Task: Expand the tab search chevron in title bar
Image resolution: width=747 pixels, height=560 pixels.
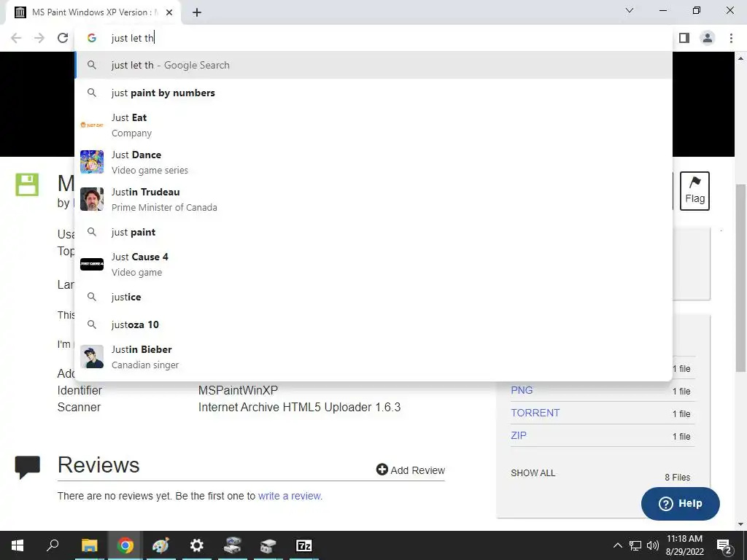Action: pyautogui.click(x=630, y=10)
